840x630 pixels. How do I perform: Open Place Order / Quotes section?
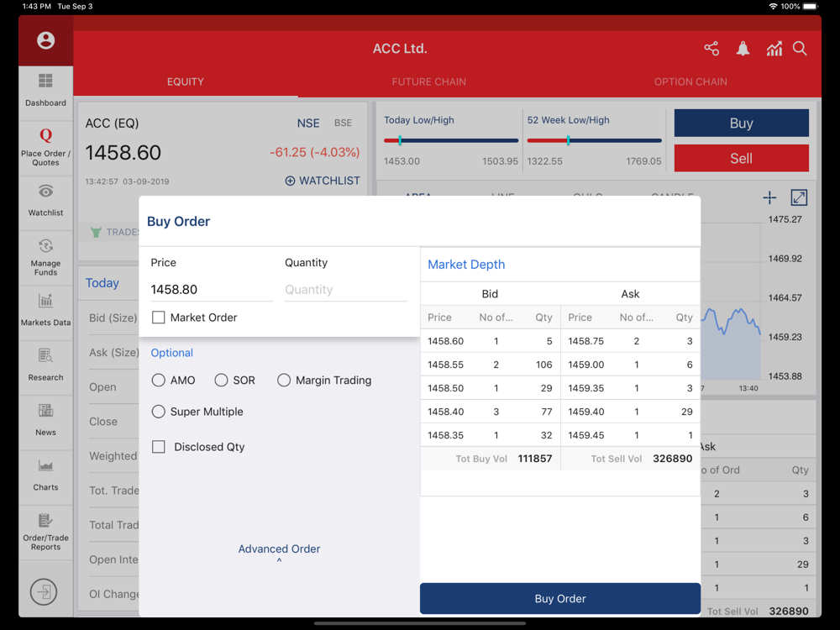[45, 147]
